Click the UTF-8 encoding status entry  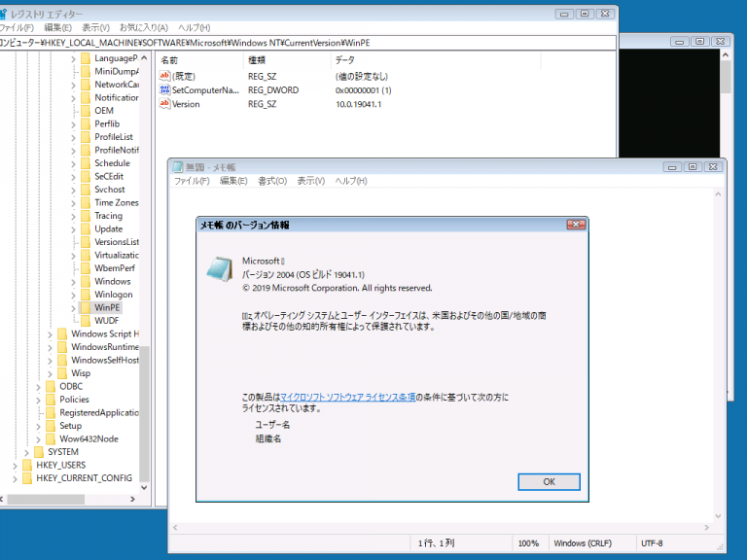[652, 543]
